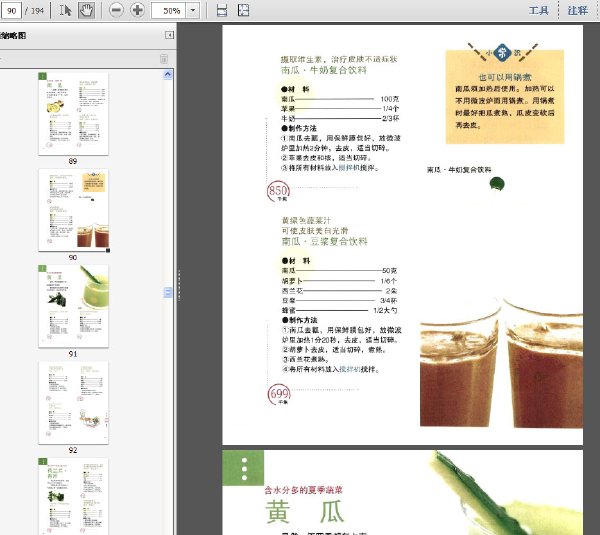This screenshot has width=600, height=535.
Task: Click the navigation pane splitter handle
Action: pos(179,285)
